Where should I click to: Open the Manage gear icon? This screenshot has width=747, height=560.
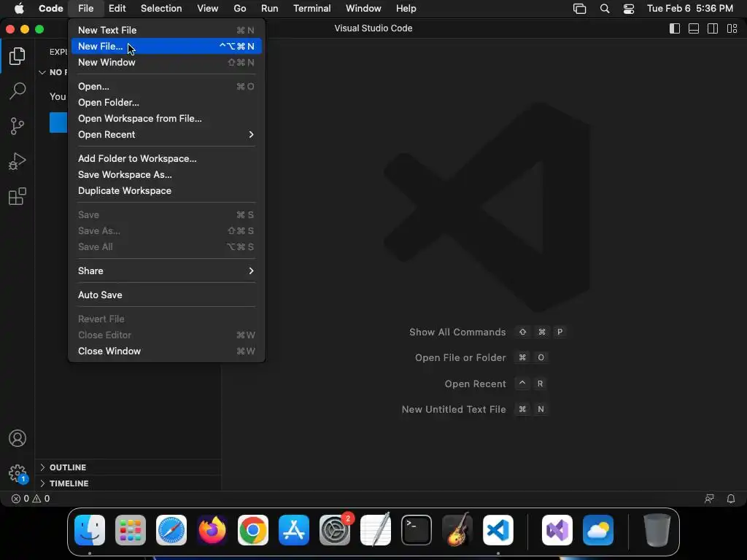click(x=18, y=473)
